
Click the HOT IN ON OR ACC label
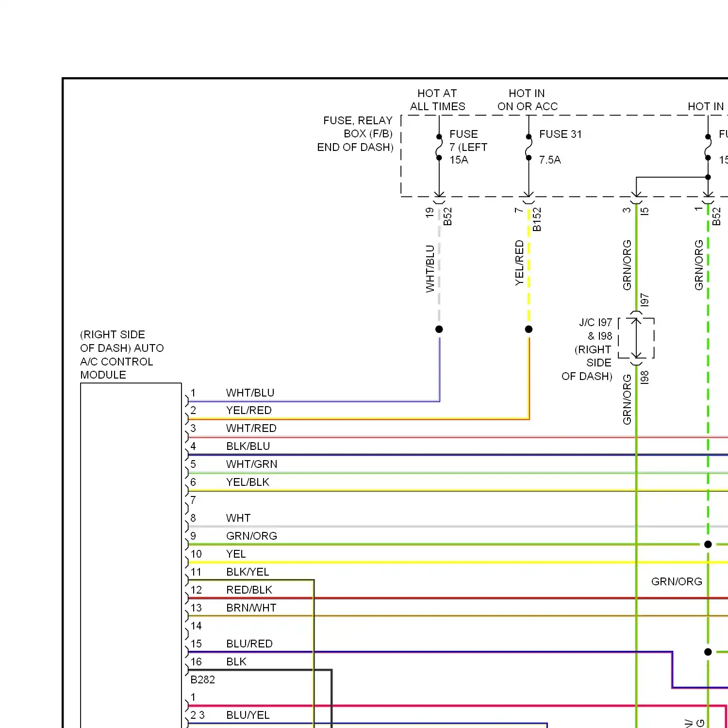(528, 100)
